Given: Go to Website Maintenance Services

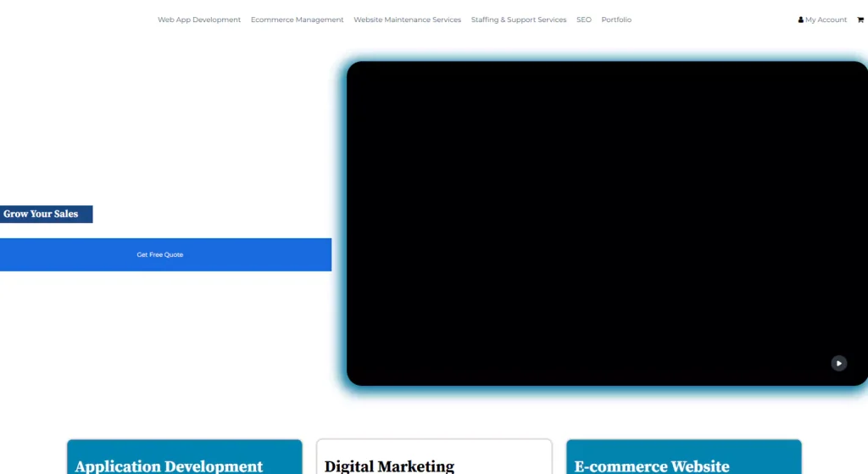Looking at the screenshot, I should click(408, 20).
